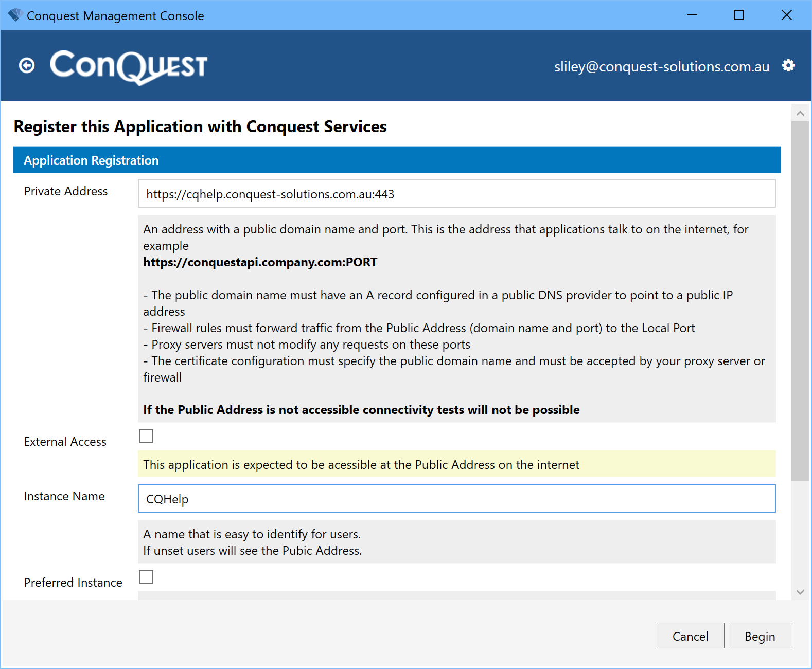Tick the Preferred Instance checkbox
The image size is (812, 669).
coord(146,577)
